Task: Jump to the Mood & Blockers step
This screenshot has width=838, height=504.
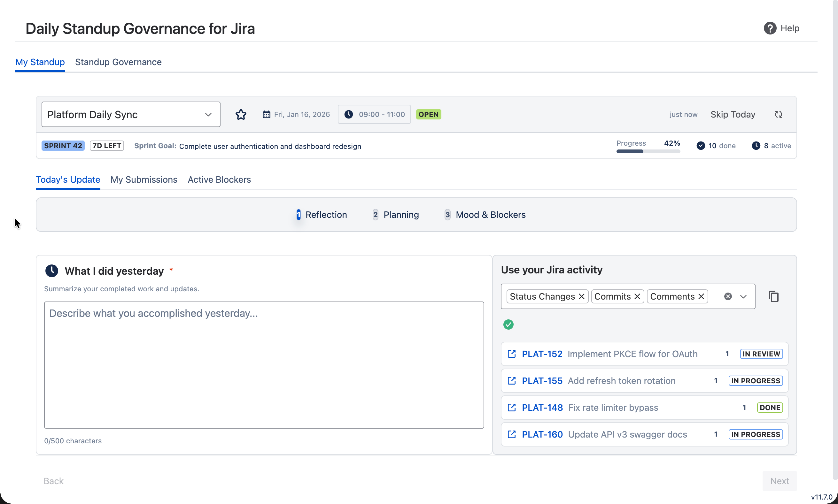Action: (x=490, y=214)
